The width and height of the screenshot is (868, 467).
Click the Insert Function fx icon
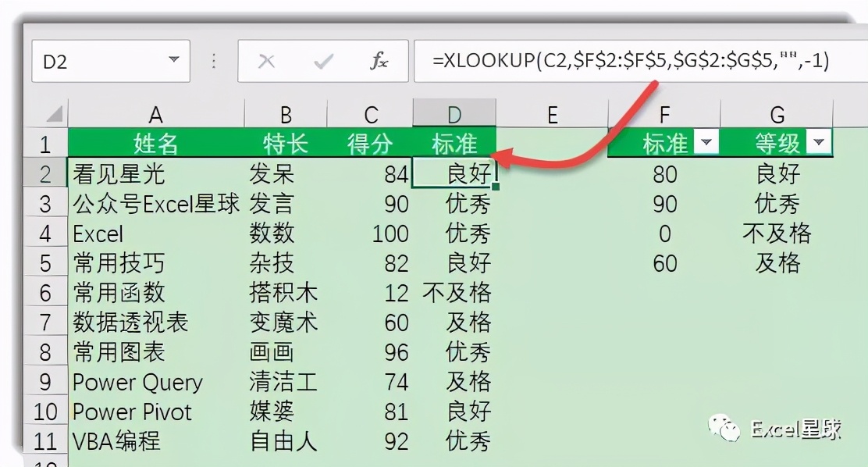379,59
